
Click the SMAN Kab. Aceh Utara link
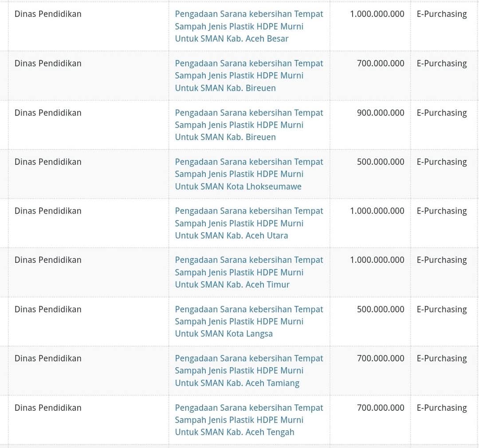pyautogui.click(x=249, y=223)
